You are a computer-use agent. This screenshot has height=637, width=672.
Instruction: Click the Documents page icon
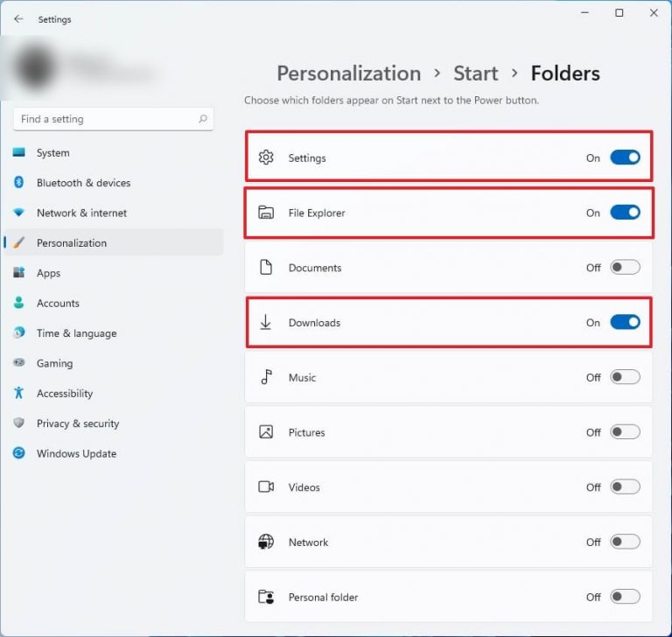(266, 267)
